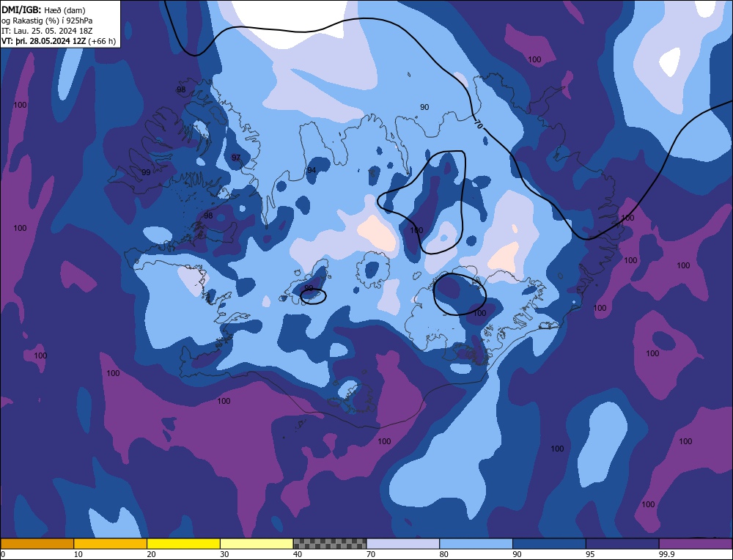Click the '99.9' tick label on the legend
The image size is (733, 560).
point(666,554)
